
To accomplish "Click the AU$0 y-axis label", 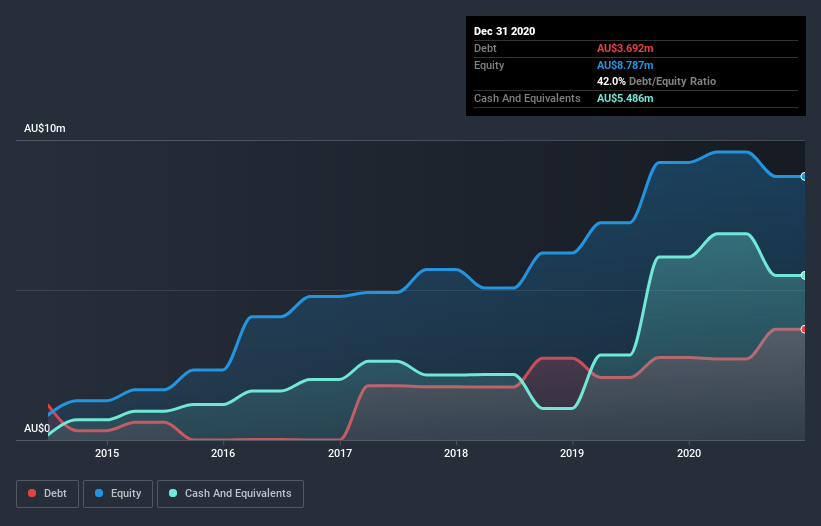I will tap(37, 428).
